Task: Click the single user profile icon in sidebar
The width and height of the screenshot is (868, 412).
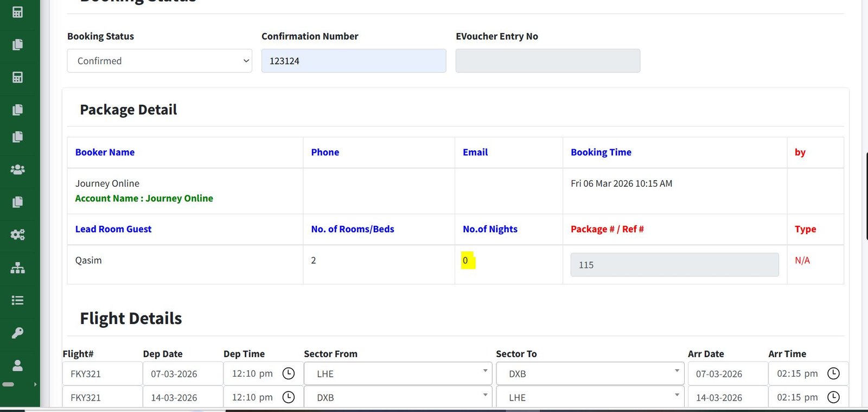Action: (x=17, y=365)
